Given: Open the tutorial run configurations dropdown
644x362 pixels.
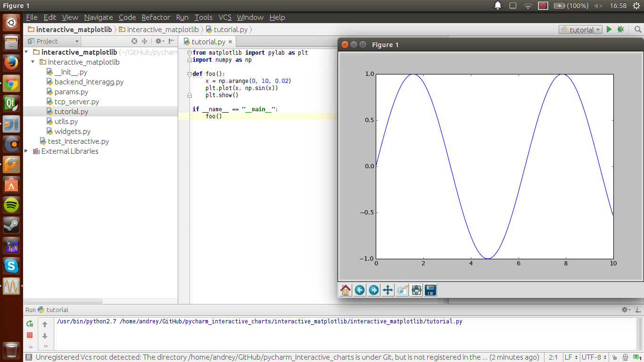Looking at the screenshot, I should click(580, 29).
